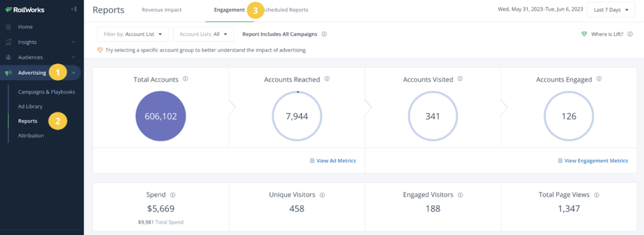Image resolution: width=644 pixels, height=235 pixels.
Task: Expand the Insights sidebar menu
Action: (x=74, y=42)
